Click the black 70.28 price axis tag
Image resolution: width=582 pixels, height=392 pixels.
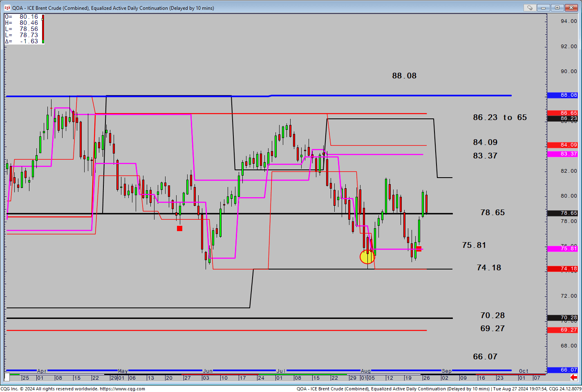(x=563, y=318)
